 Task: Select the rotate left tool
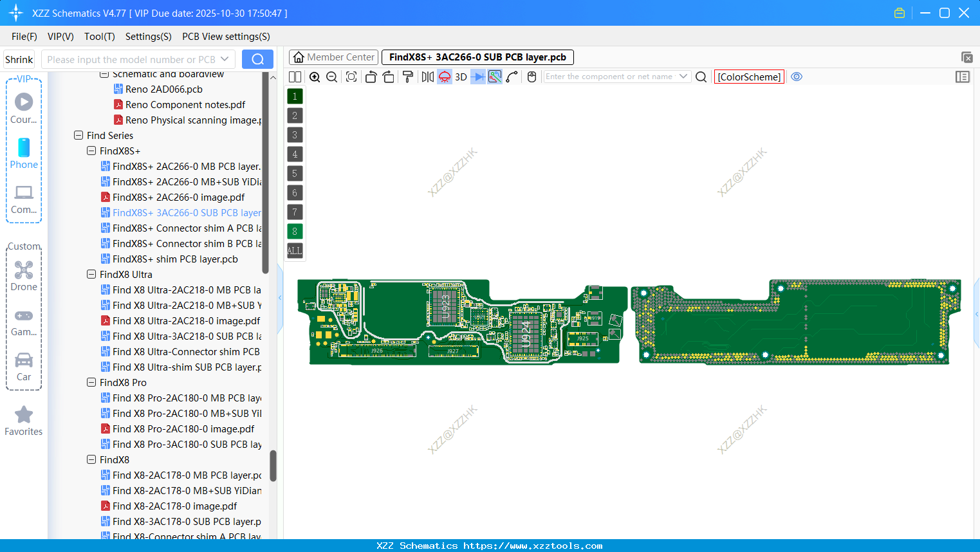tap(371, 76)
